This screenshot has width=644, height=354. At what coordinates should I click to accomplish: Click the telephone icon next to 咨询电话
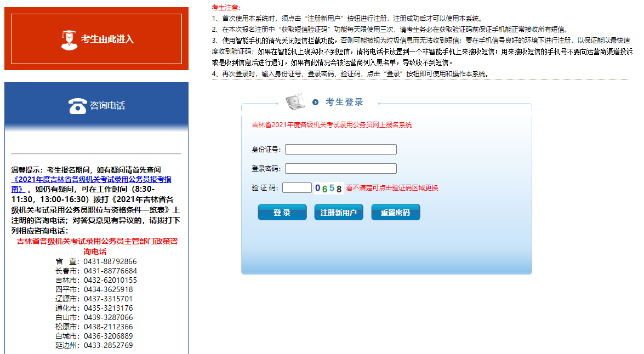[x=78, y=106]
